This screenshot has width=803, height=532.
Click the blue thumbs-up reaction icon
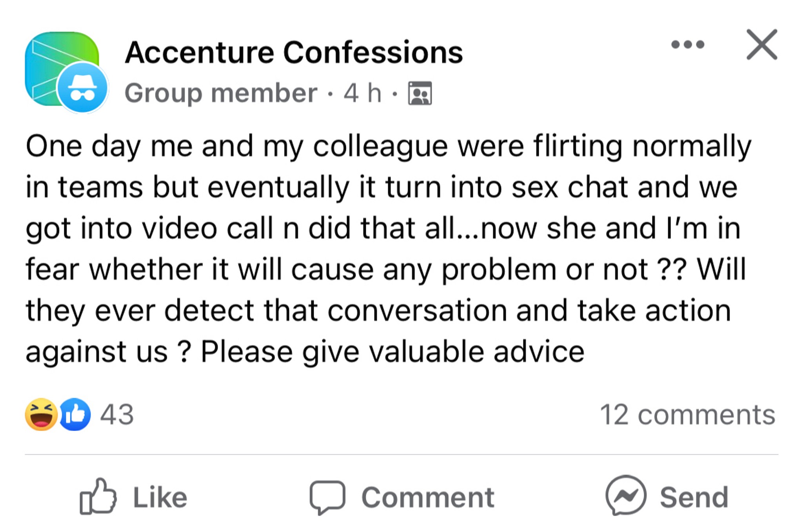74,414
